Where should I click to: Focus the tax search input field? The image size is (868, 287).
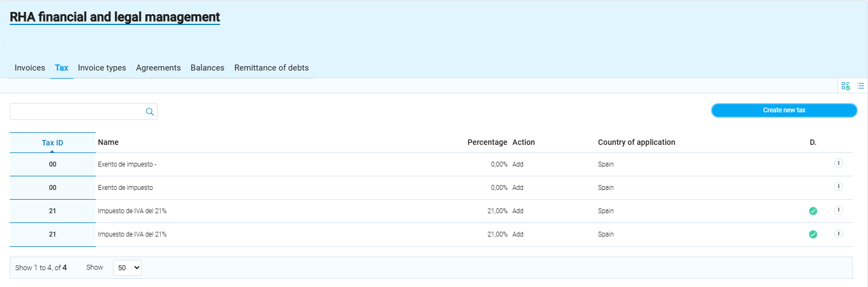click(x=76, y=112)
